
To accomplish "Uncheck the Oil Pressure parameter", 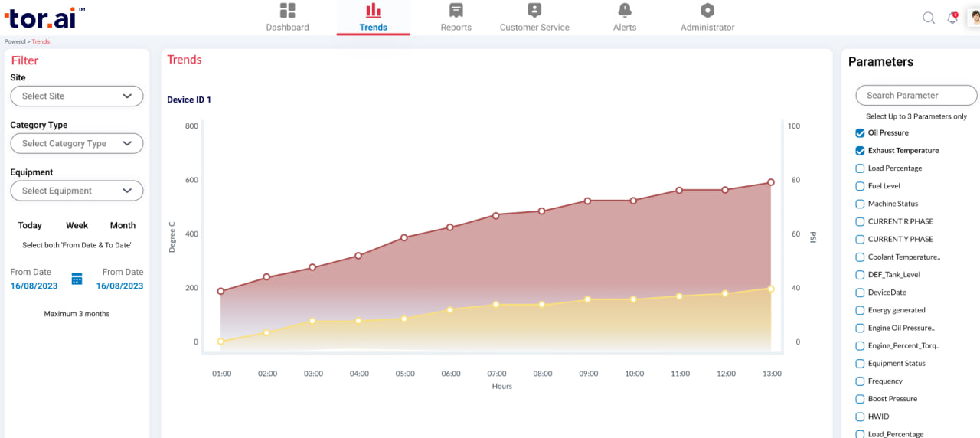I will click(860, 133).
